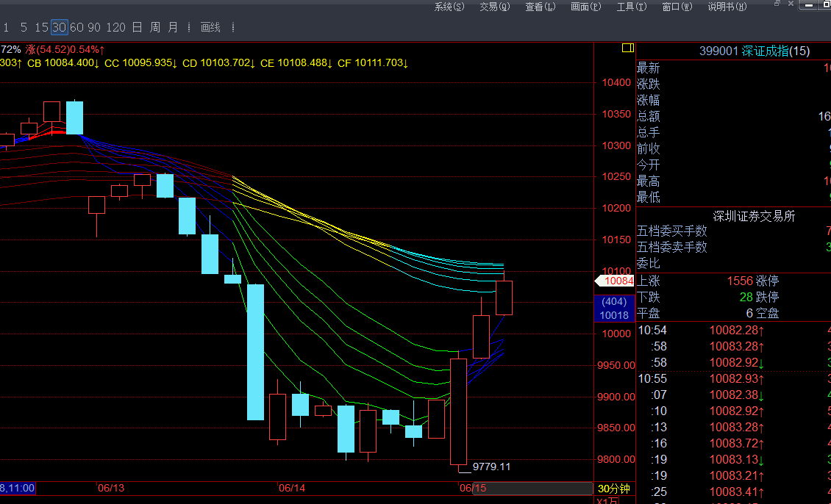This screenshot has width=831, height=504.
Task: Click the toolbar grip handle before 画线
Action: (188, 27)
